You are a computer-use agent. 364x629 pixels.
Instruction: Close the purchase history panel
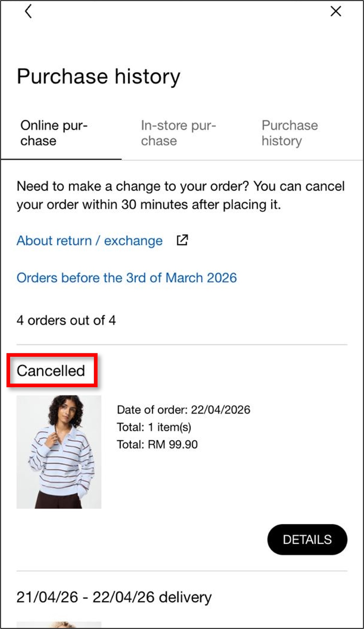coord(336,11)
